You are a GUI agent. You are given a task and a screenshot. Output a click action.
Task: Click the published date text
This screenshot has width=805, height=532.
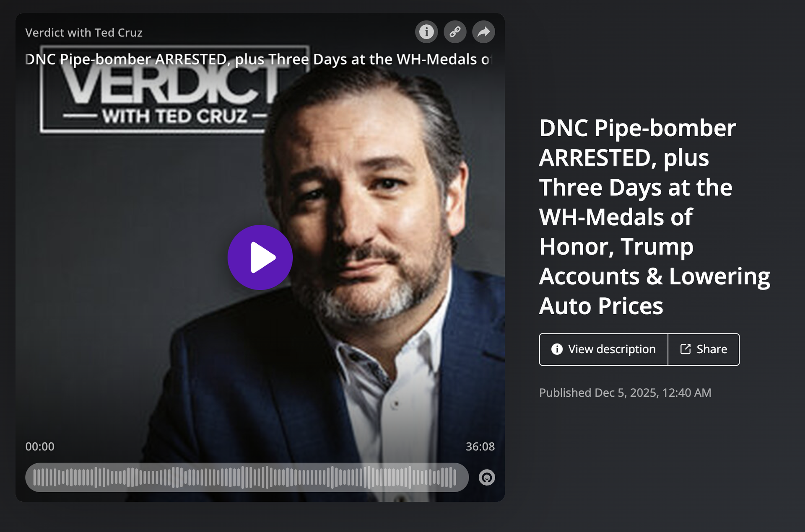[x=625, y=393]
